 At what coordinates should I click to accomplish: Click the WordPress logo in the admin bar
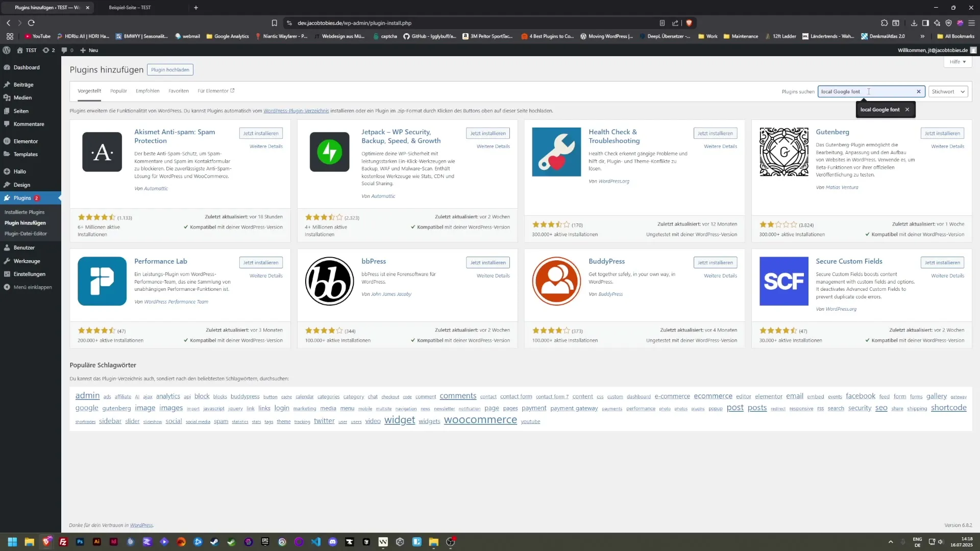[7, 50]
